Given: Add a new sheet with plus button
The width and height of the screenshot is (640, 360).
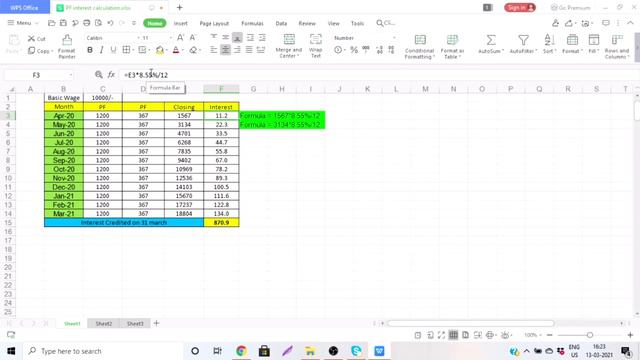Looking at the screenshot, I should [x=156, y=323].
